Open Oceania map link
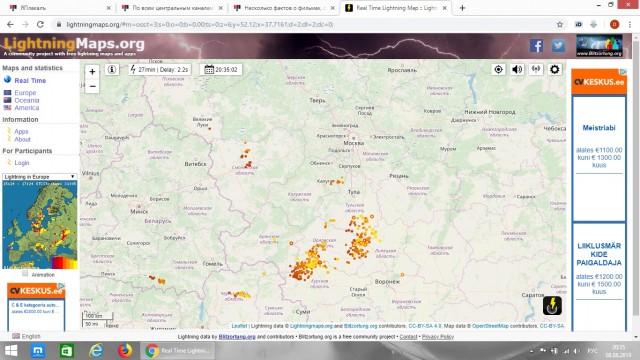Image resolution: width=640 pixels, height=360 pixels. (27, 100)
